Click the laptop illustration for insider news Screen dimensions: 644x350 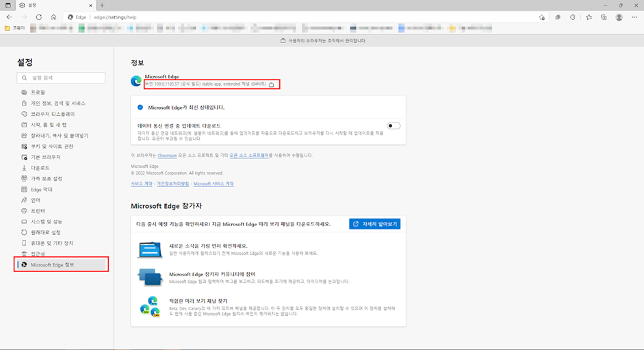pos(150,249)
